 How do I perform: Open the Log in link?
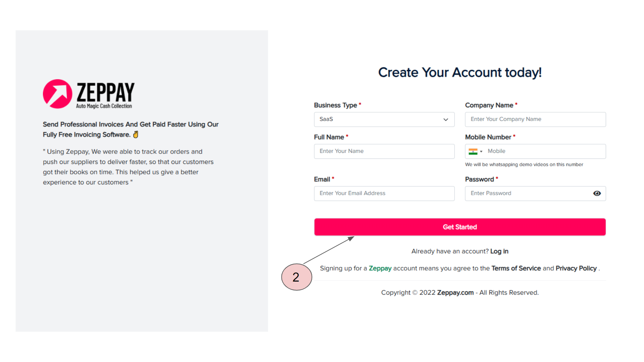499,251
